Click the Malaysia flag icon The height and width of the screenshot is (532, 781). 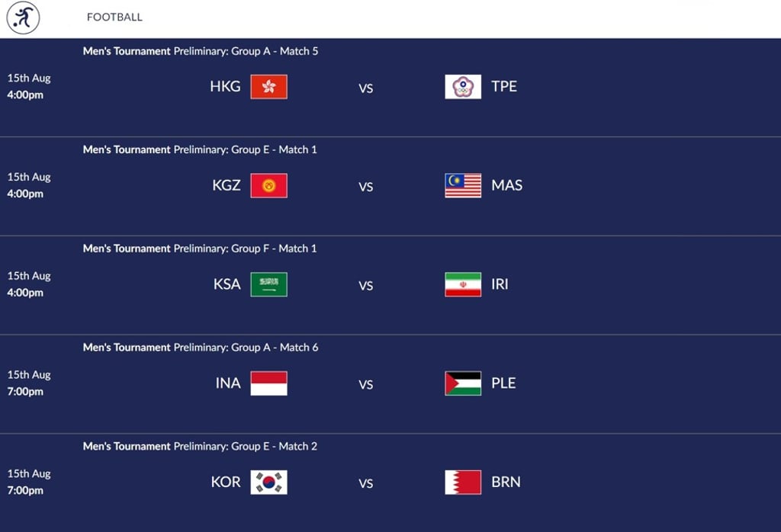click(x=463, y=185)
